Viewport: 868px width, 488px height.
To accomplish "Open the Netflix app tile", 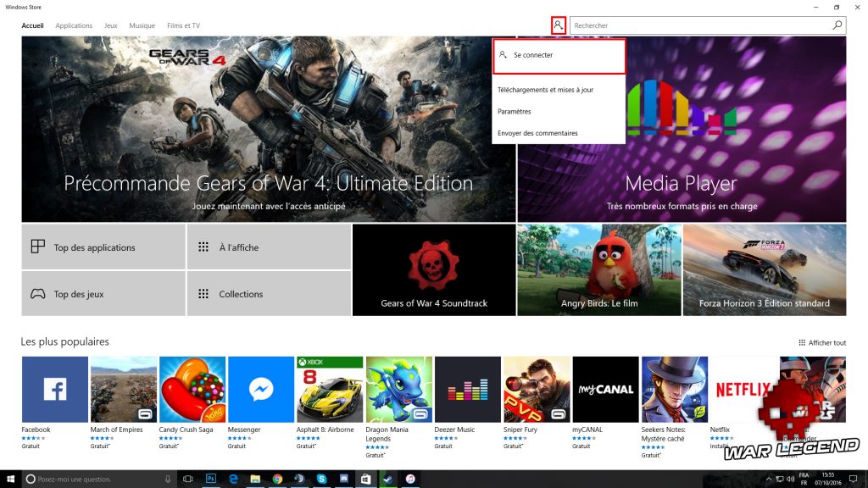I will click(x=743, y=390).
